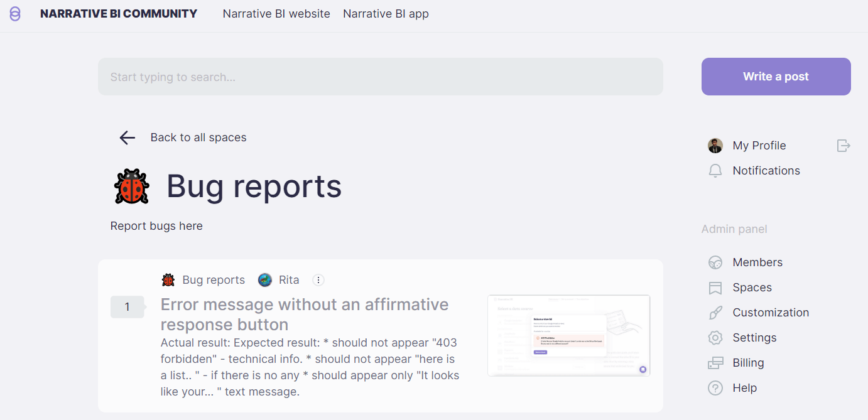Open the NARRATIVE BI COMMUNITY home title
868x420 pixels.
click(119, 13)
